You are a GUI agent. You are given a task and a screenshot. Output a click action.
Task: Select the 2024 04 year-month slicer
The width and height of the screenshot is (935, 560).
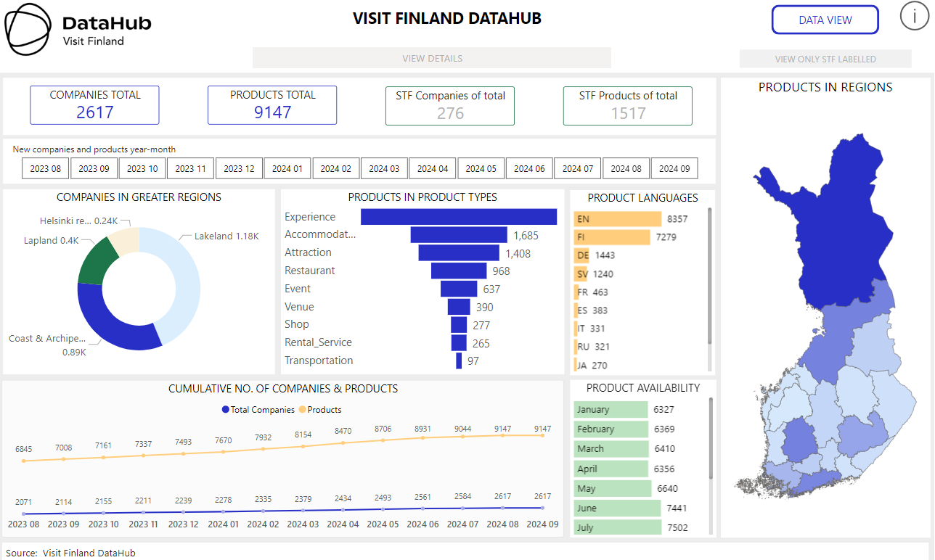click(x=433, y=168)
